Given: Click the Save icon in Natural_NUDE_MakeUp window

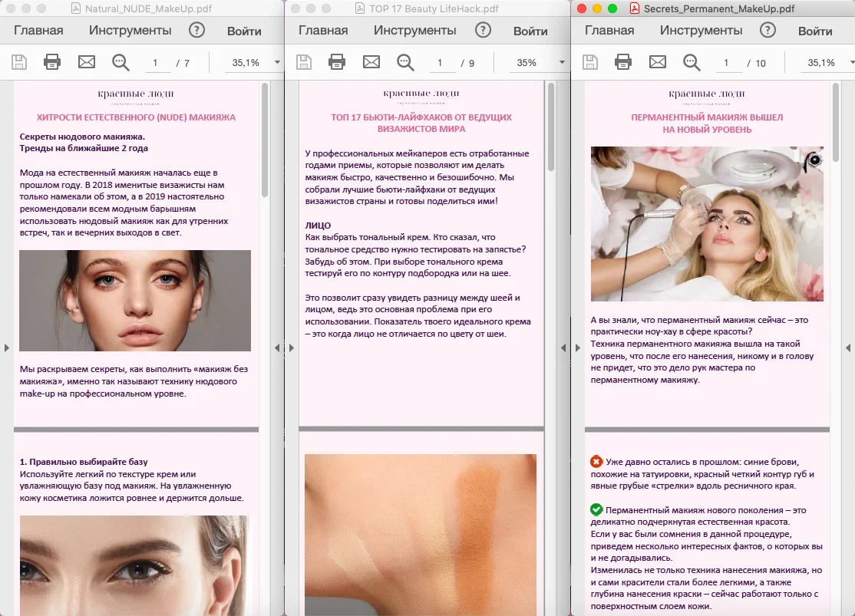Looking at the screenshot, I should point(19,62).
